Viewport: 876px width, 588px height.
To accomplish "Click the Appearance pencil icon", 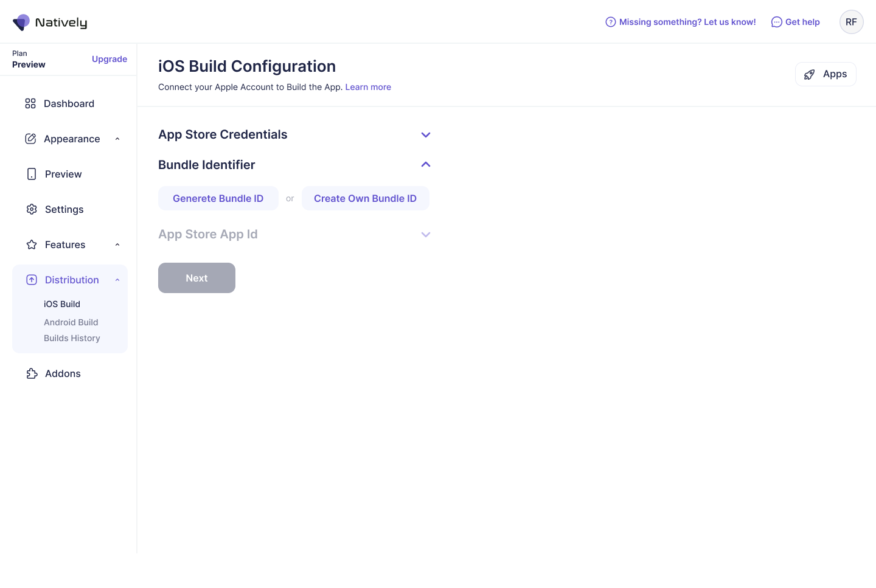I will click(x=30, y=139).
